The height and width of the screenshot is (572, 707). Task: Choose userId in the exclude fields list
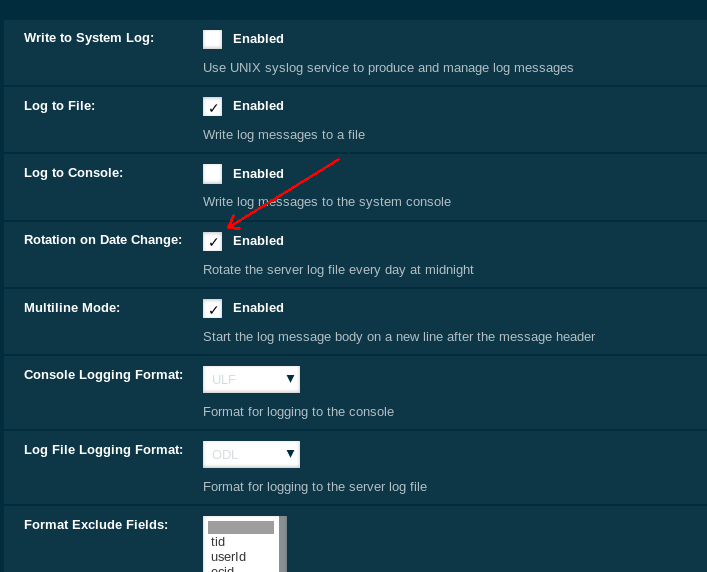click(x=228, y=556)
